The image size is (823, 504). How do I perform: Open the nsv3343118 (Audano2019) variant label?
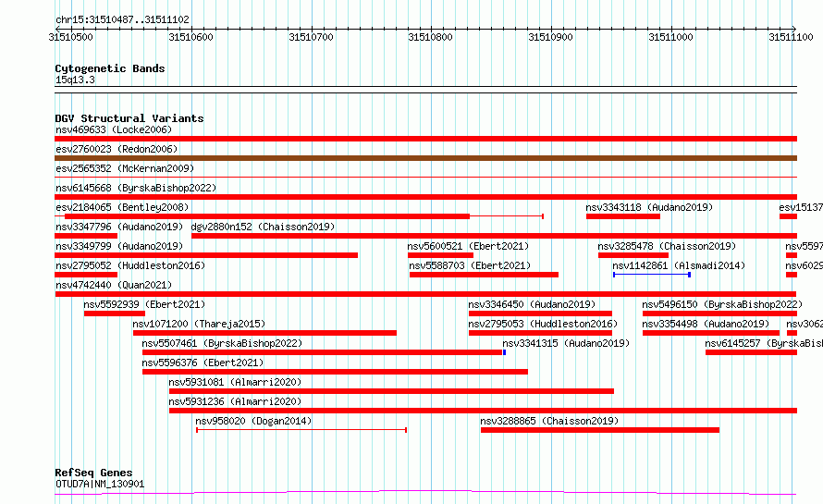[649, 207]
